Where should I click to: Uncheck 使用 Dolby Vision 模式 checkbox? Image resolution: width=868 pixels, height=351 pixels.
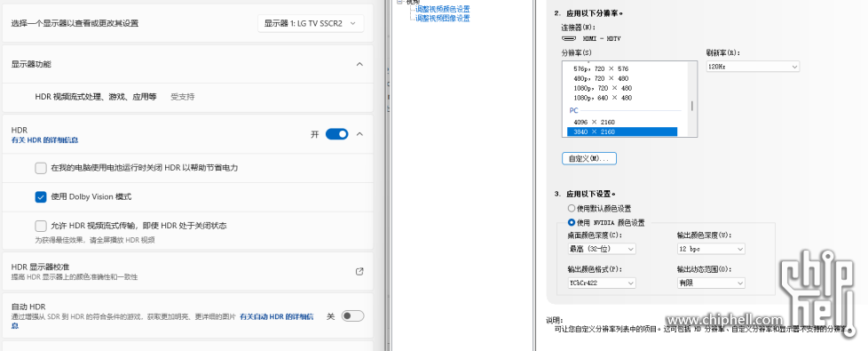tap(41, 197)
